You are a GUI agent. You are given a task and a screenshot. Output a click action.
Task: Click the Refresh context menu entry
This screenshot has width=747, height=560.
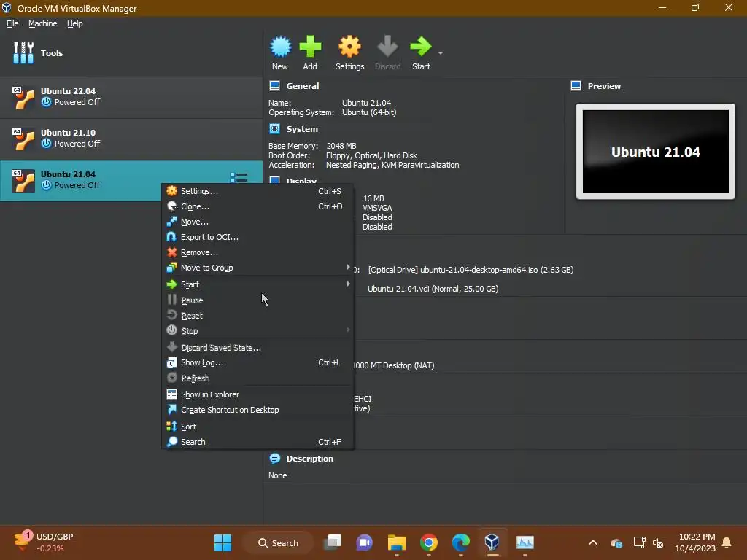click(x=258, y=378)
